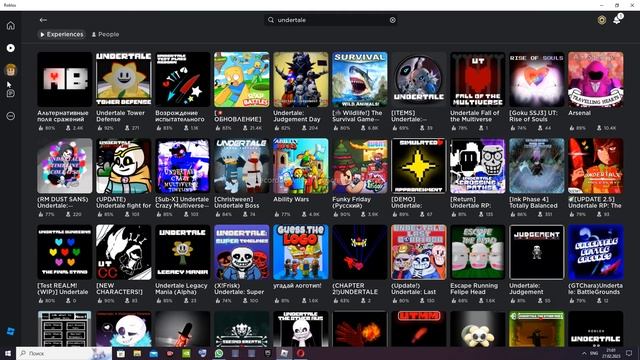640x360 pixels.
Task: Click 'угадай логотип!' title
Action: 297,286
